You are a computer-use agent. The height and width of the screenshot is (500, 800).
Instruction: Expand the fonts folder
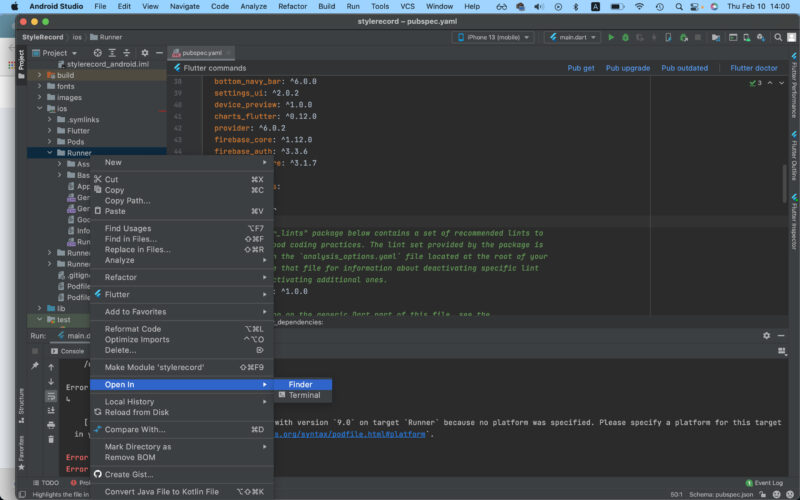pyautogui.click(x=39, y=86)
